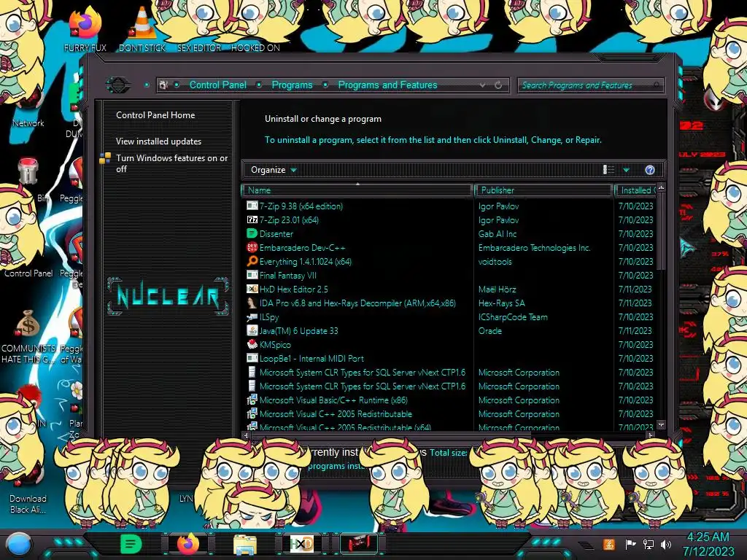This screenshot has height=560, width=747.
Task: Select the Final Fantasy VII icon
Action: (252, 275)
